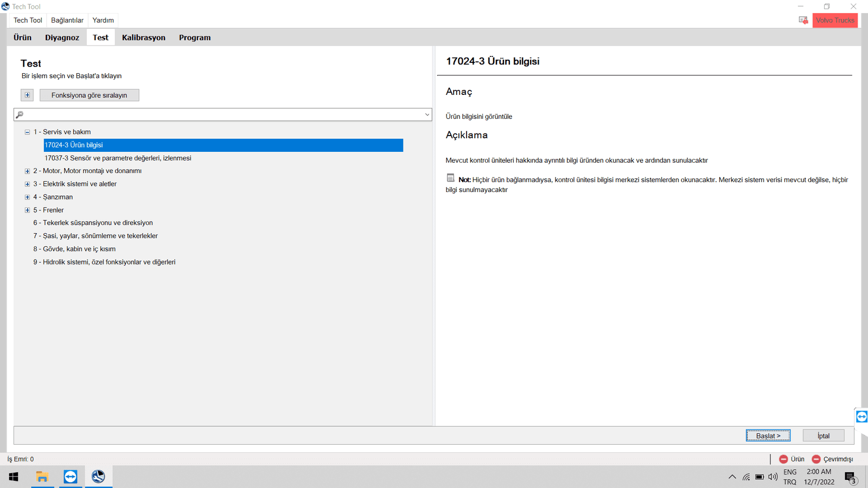Open the search box dropdown arrow
This screenshot has height=488, width=868.
tap(427, 114)
